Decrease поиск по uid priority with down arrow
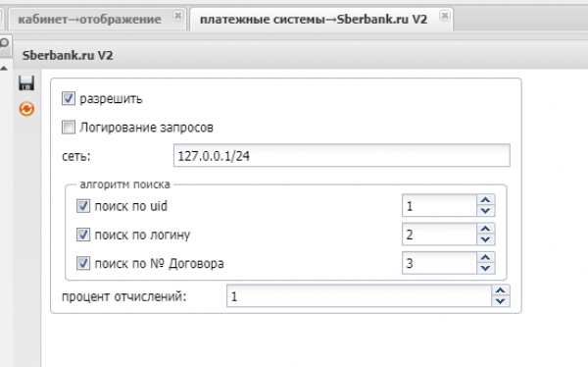 click(486, 211)
